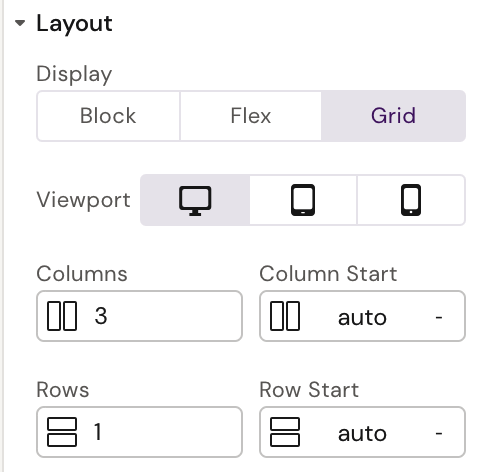This screenshot has height=472, width=478.
Task: Open the Row Start unit dash selector
Action: tap(439, 433)
